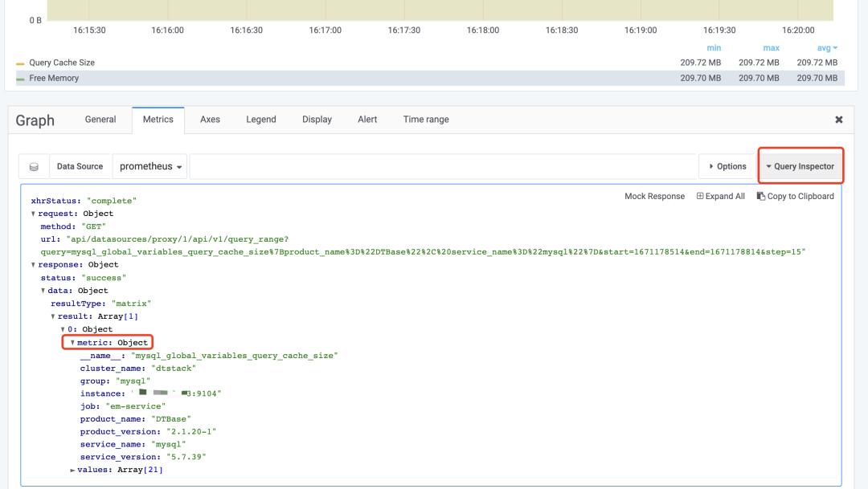Click the job "em-service" value
868x489 pixels.
click(x=136, y=406)
